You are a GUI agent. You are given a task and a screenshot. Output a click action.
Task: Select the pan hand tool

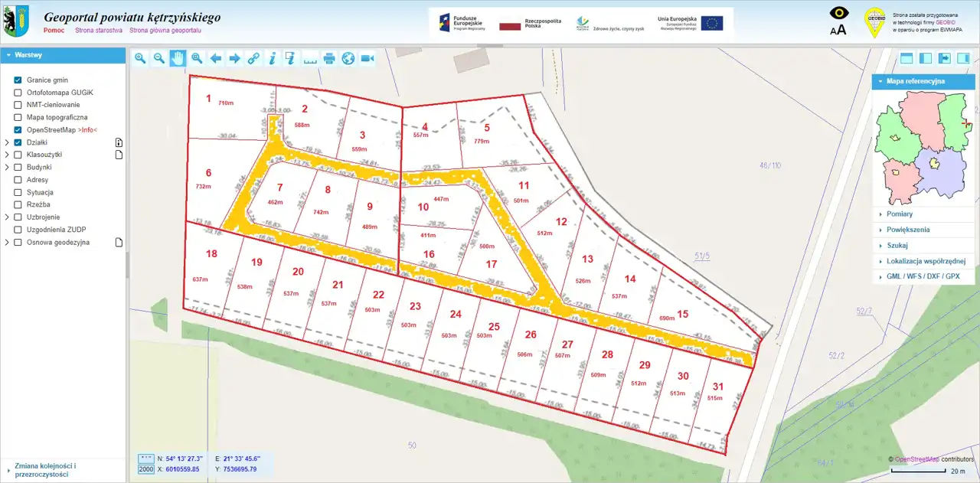178,58
